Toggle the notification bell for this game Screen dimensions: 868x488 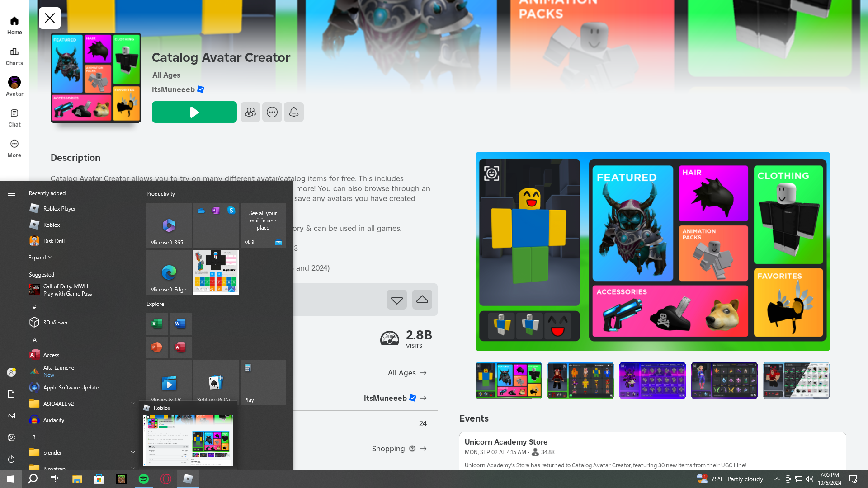(x=293, y=112)
